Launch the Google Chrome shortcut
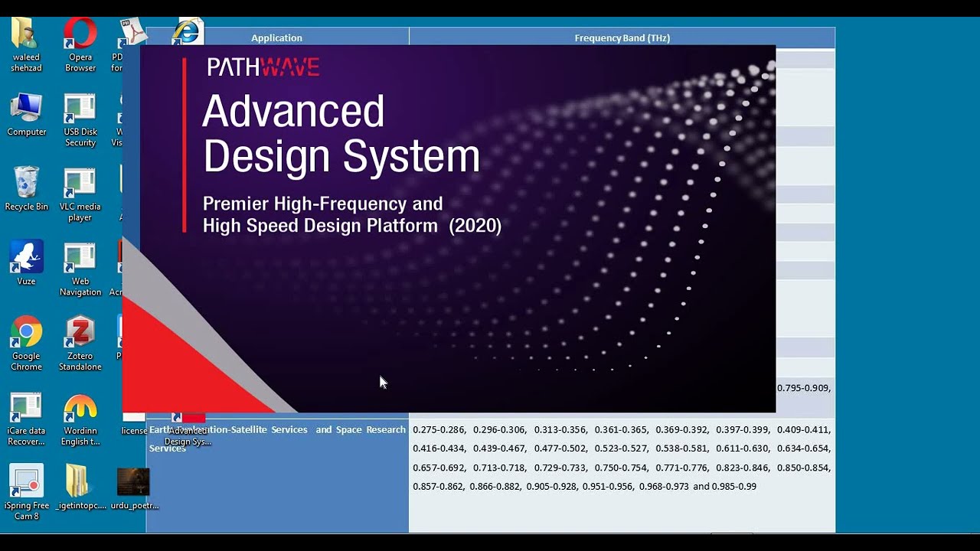Viewport: 980px width, 551px height. coord(26,344)
